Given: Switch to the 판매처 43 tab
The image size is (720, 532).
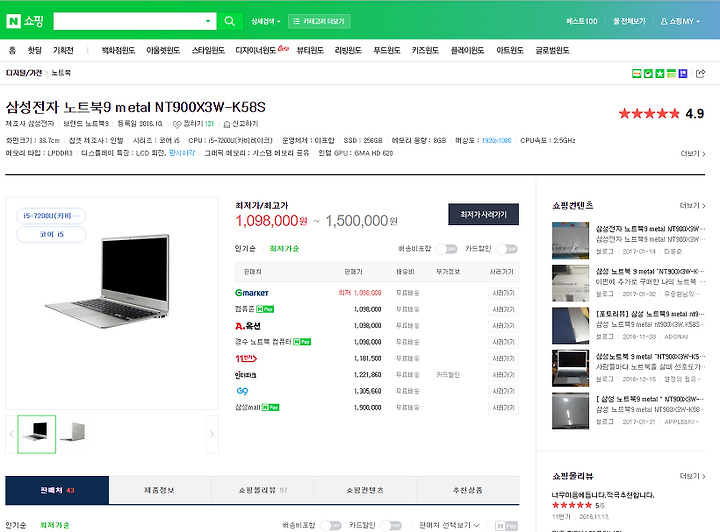Looking at the screenshot, I should [x=57, y=490].
